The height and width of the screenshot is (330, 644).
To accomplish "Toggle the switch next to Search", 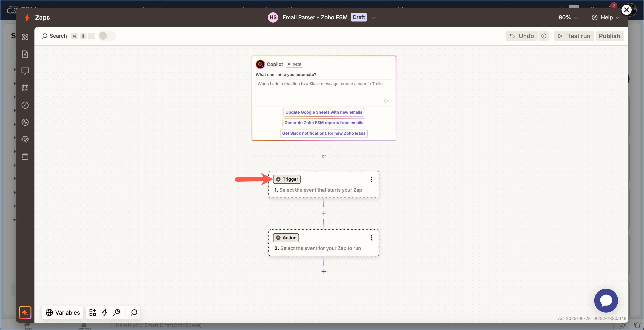I will coord(107,36).
